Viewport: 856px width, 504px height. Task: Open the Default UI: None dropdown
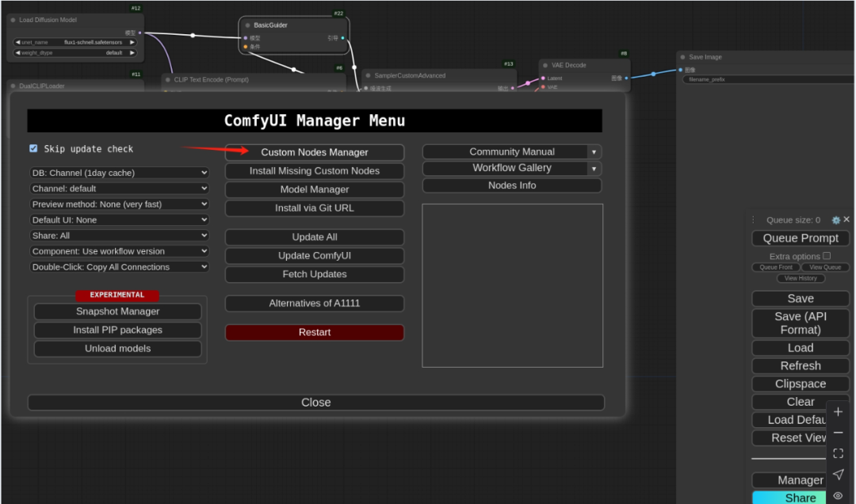119,220
